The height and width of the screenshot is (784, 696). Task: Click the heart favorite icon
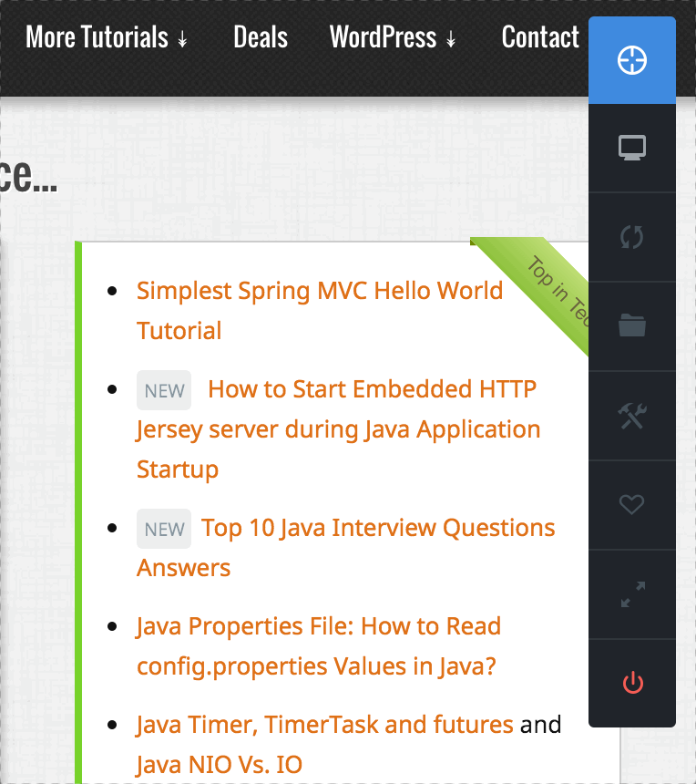631,504
